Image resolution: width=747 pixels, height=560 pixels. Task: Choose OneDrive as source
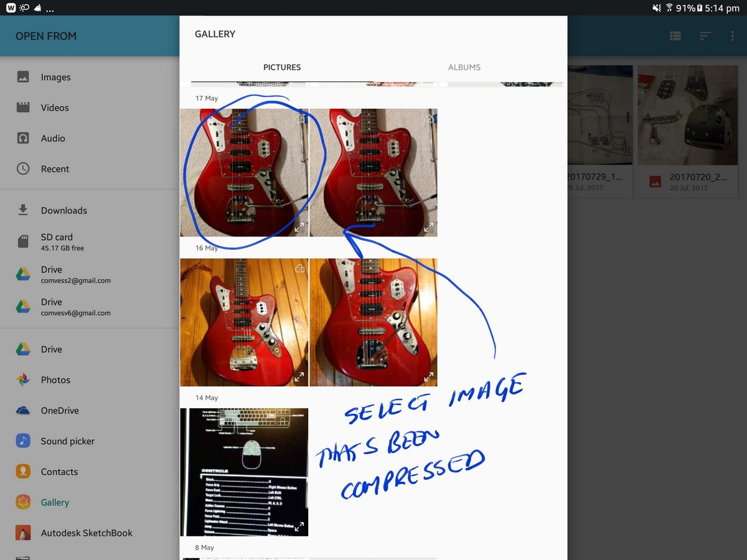(60, 410)
